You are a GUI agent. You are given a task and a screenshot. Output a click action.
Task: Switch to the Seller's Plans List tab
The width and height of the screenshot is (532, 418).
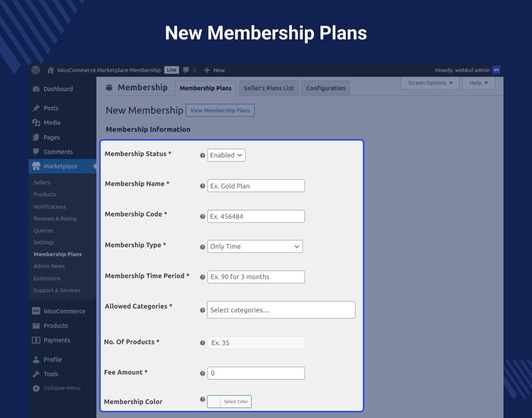coord(268,88)
